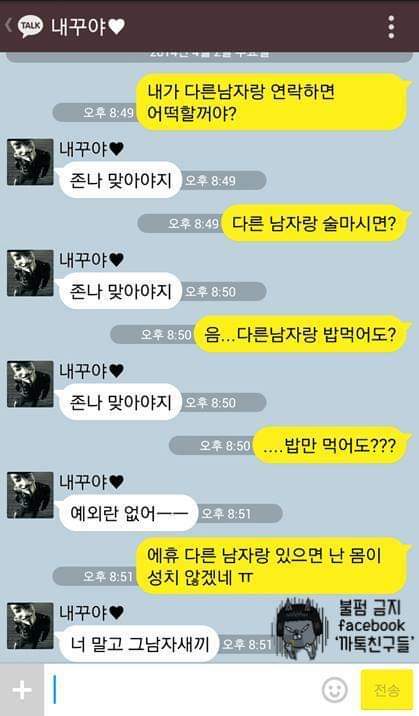Screen dimensions: 419x716
Task: Open the profile picture beside 예외란 없어 message
Action: (x=30, y=495)
